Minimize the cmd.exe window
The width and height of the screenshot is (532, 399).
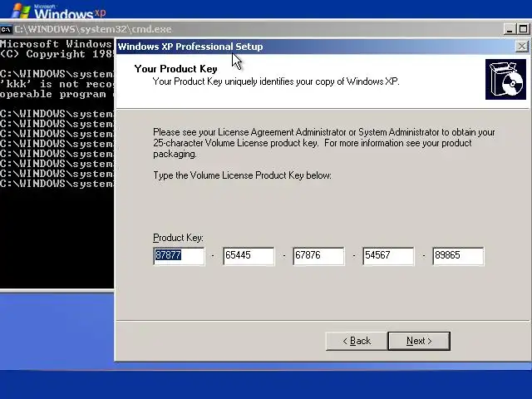pyautogui.click(x=509, y=29)
